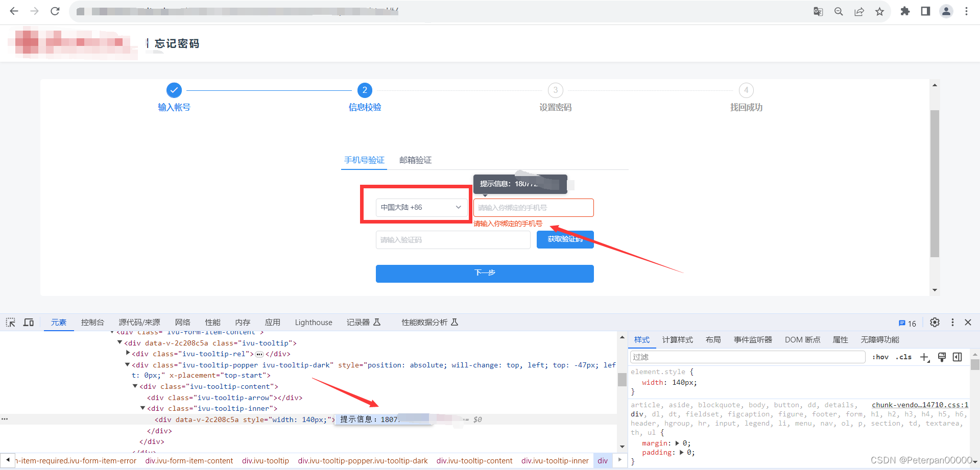Switch to the 事件监听器 pane tab
980x470 pixels.
[x=753, y=340]
